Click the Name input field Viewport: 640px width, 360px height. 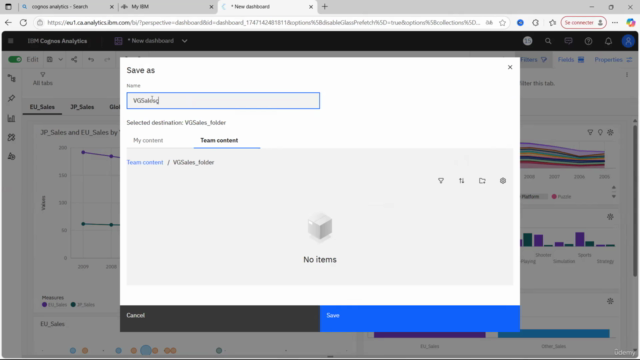coord(223,100)
